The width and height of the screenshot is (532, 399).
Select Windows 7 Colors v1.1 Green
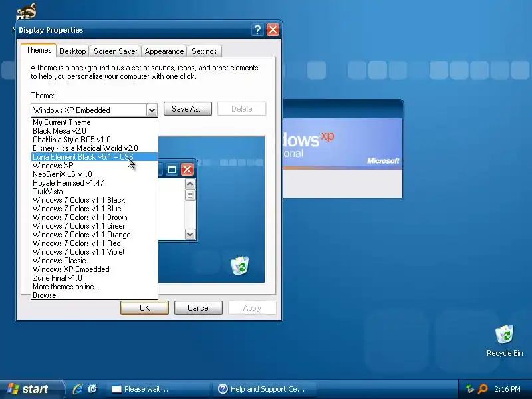[x=94, y=226]
